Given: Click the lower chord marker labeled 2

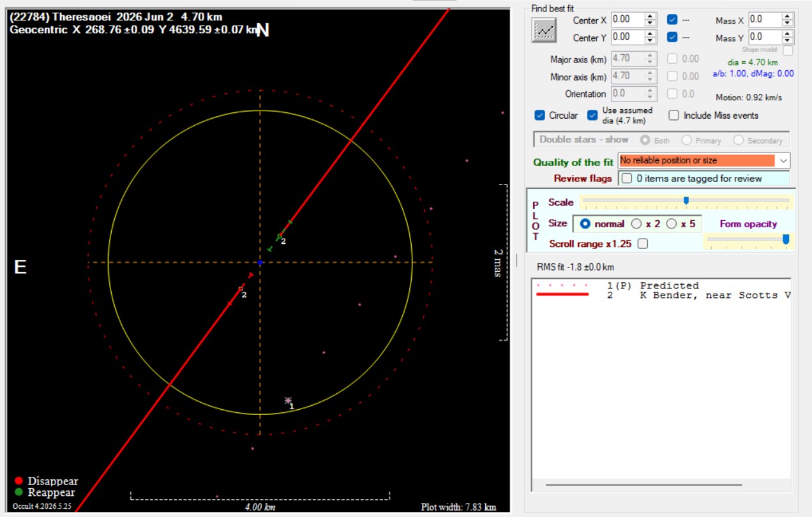Looking at the screenshot, I should click(241, 289).
